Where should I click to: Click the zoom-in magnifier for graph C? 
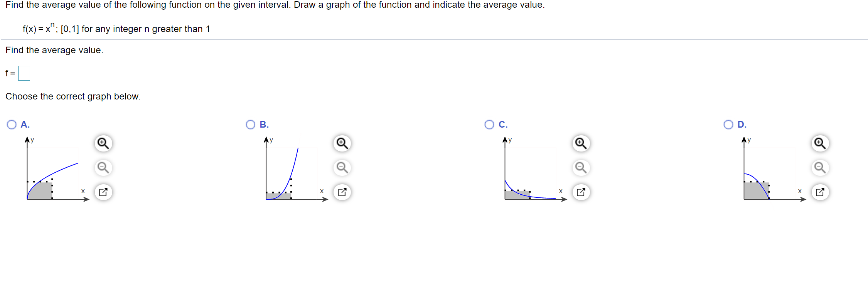pyautogui.click(x=580, y=143)
